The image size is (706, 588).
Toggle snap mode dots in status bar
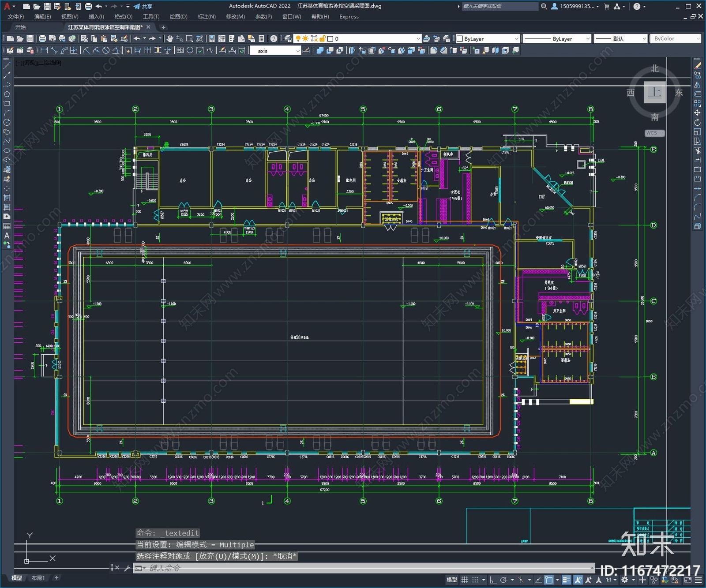tap(475, 580)
